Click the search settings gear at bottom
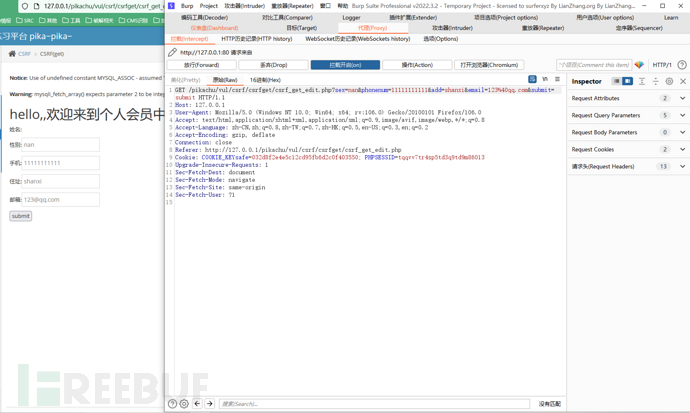 [184, 404]
